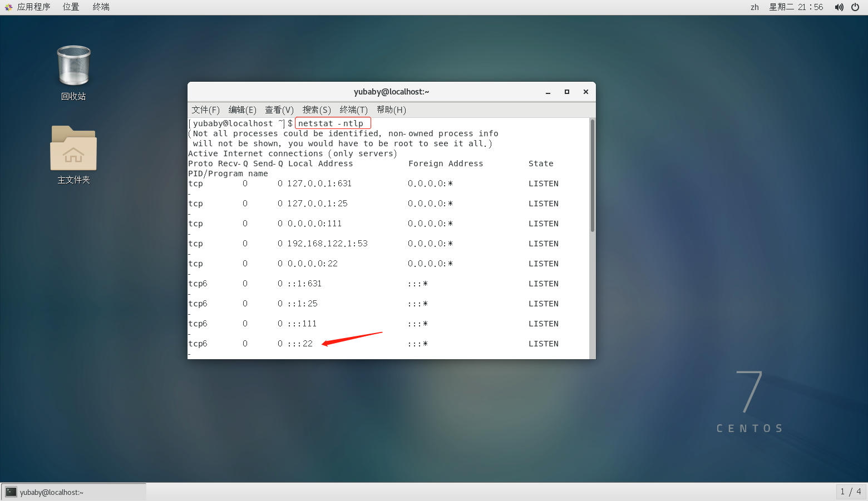Click the 'PID/Program name' header text
The width and height of the screenshot is (868, 501).
coord(228,173)
